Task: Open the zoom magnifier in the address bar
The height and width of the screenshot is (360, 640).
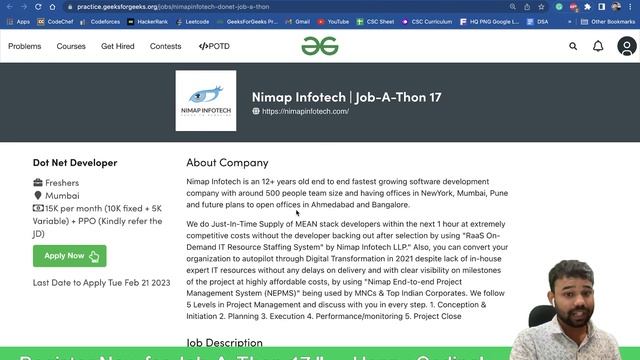Action: tap(513, 7)
